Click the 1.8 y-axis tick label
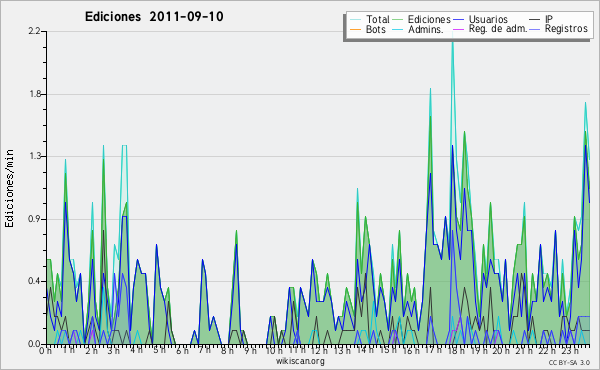This screenshot has height=370, width=600. 35,94
